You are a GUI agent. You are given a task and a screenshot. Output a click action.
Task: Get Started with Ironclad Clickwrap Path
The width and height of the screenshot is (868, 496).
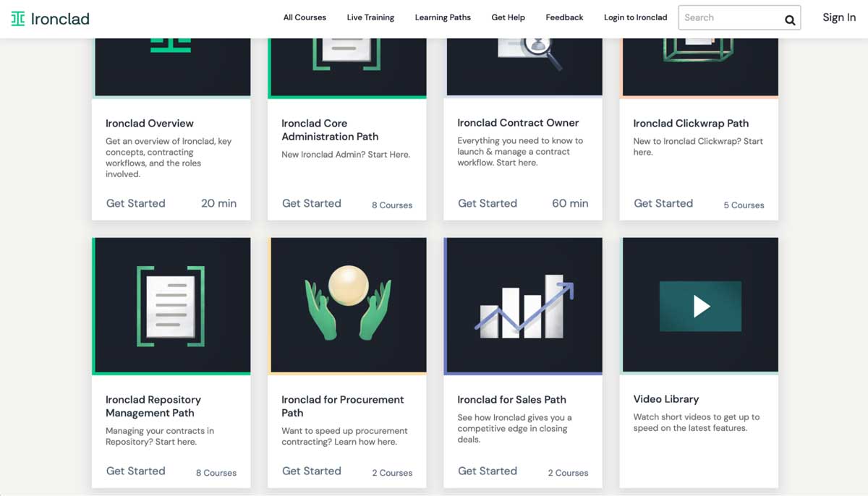click(x=663, y=203)
